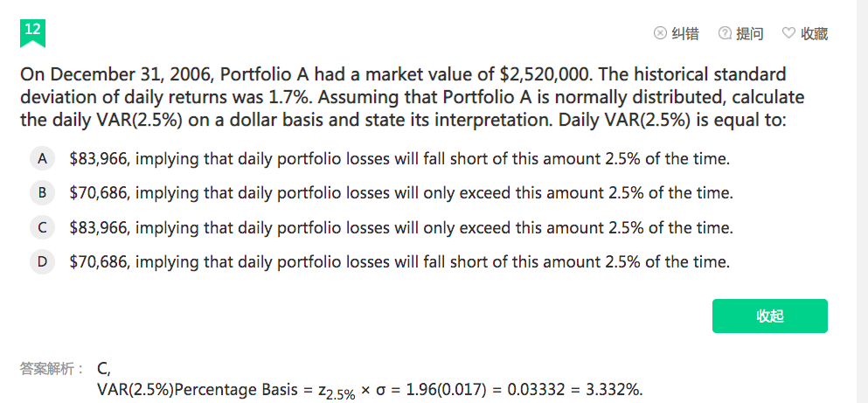Click the Portfolio A question paragraph
This screenshot has width=868, height=403.
(412, 97)
